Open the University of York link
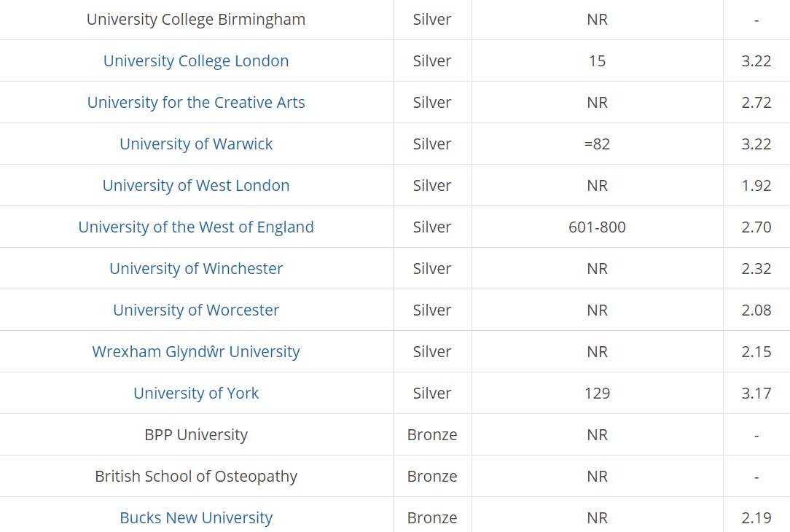Screen dimensions: 790x532 pyautogui.click(x=196, y=393)
